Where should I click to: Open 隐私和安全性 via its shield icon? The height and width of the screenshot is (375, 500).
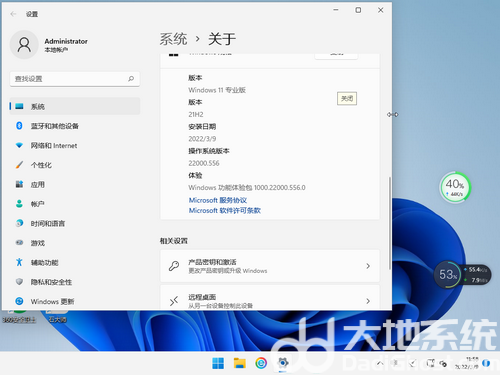(19, 282)
